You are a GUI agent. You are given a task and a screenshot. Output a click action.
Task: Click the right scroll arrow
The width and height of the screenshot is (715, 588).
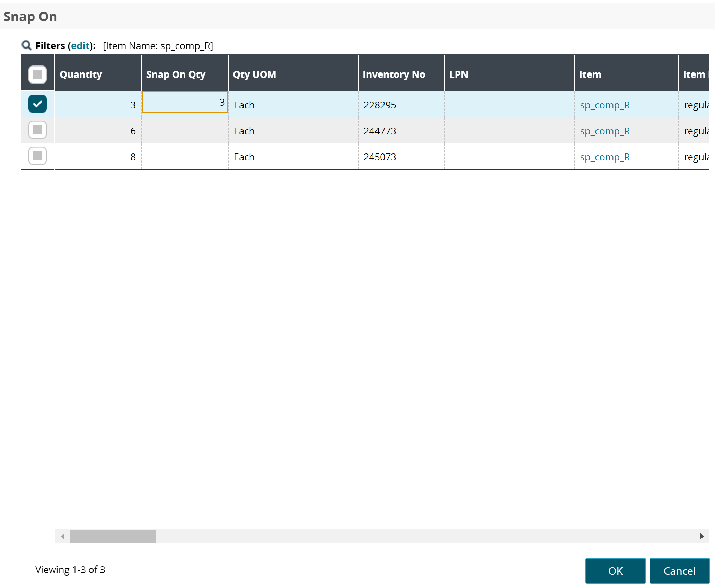coord(701,536)
